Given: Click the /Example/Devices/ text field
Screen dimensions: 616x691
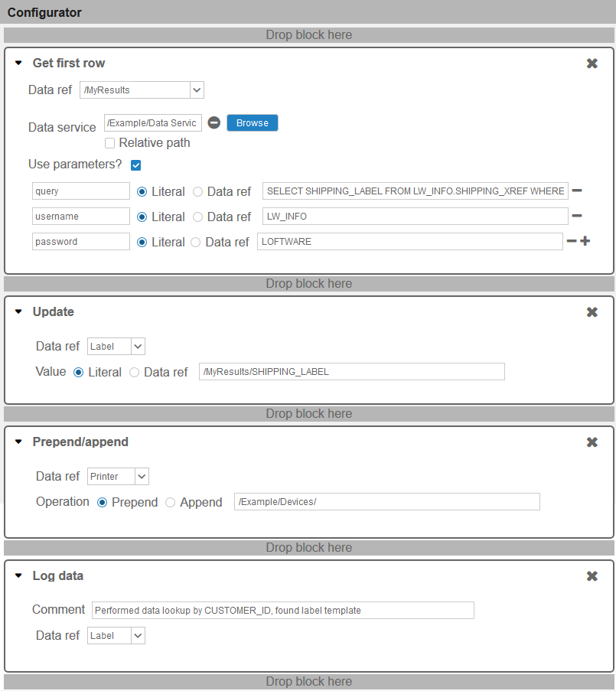Looking at the screenshot, I should point(387,501).
